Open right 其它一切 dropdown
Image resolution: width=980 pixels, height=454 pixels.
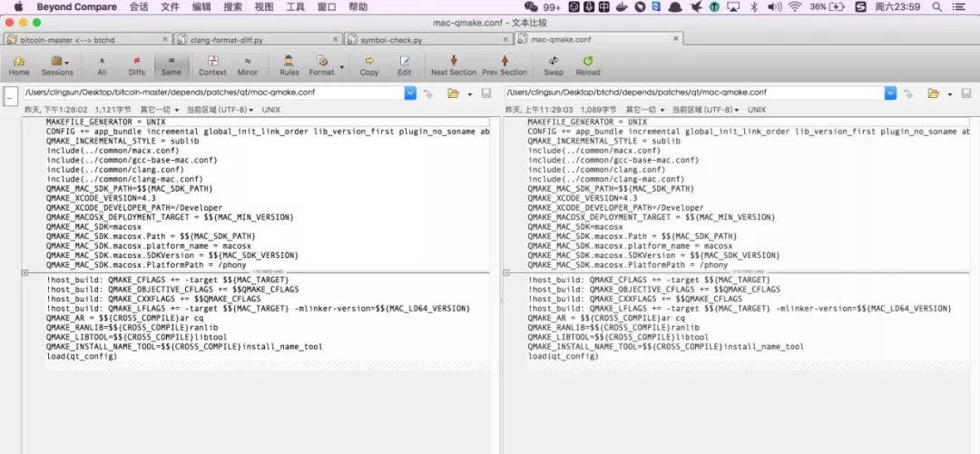pos(646,110)
